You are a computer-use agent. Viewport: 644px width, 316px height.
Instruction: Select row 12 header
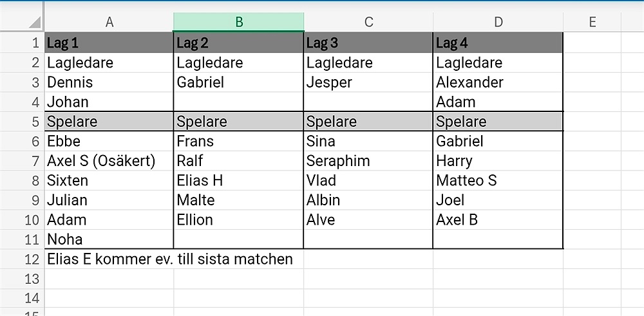[32, 259]
